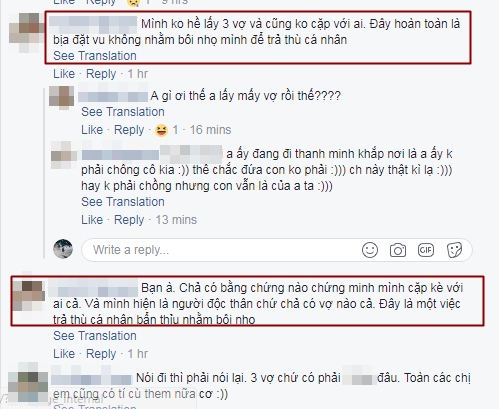Click the round avatar beside reply box
Viewport: 499px width, 409px height.
[x=63, y=249]
